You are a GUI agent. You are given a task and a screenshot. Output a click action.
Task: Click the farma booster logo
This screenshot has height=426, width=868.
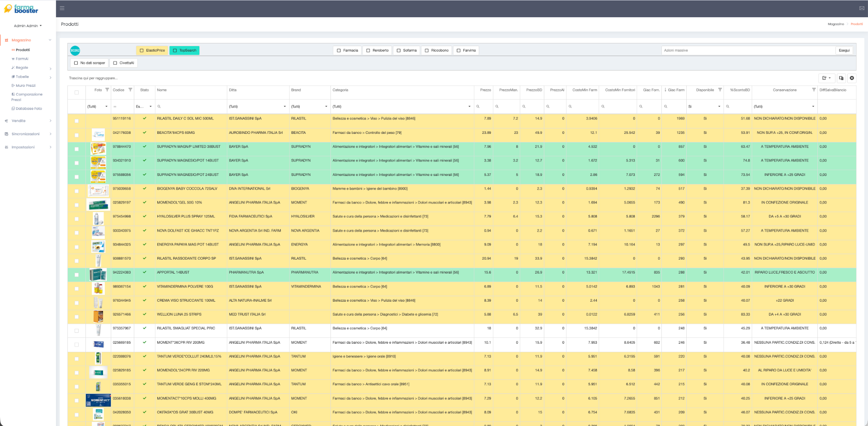pyautogui.click(x=21, y=9)
